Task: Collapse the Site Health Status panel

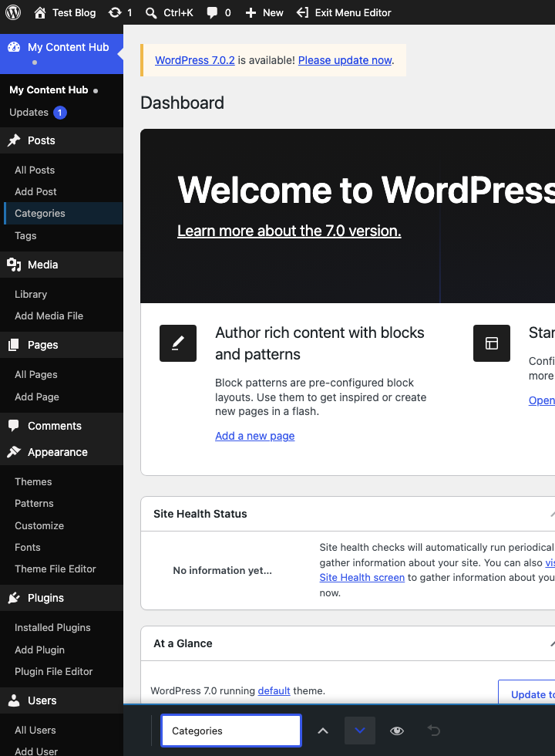Action: pos(552,514)
